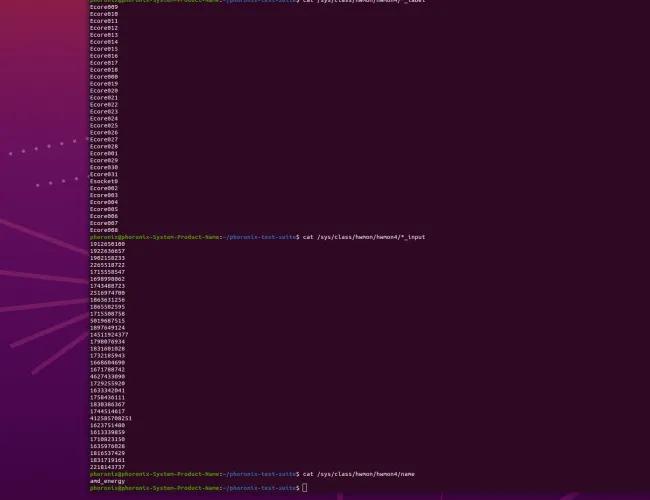Select the Ecore018 output line

(x=104, y=70)
